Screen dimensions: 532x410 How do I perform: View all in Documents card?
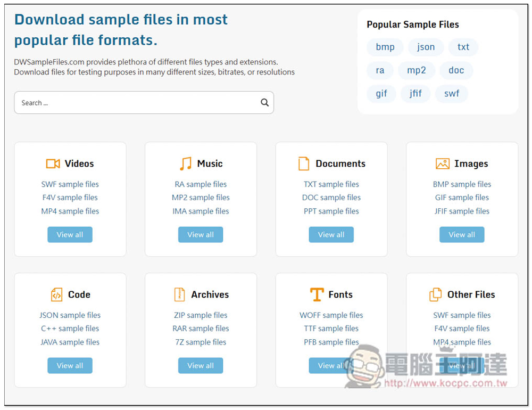pos(331,234)
